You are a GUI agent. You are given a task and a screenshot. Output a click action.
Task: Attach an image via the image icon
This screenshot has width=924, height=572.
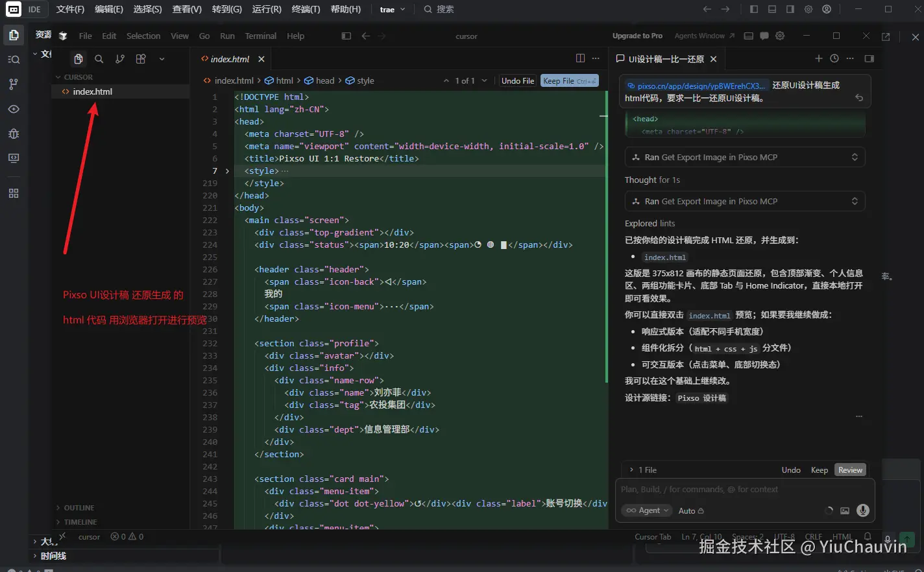tap(844, 510)
